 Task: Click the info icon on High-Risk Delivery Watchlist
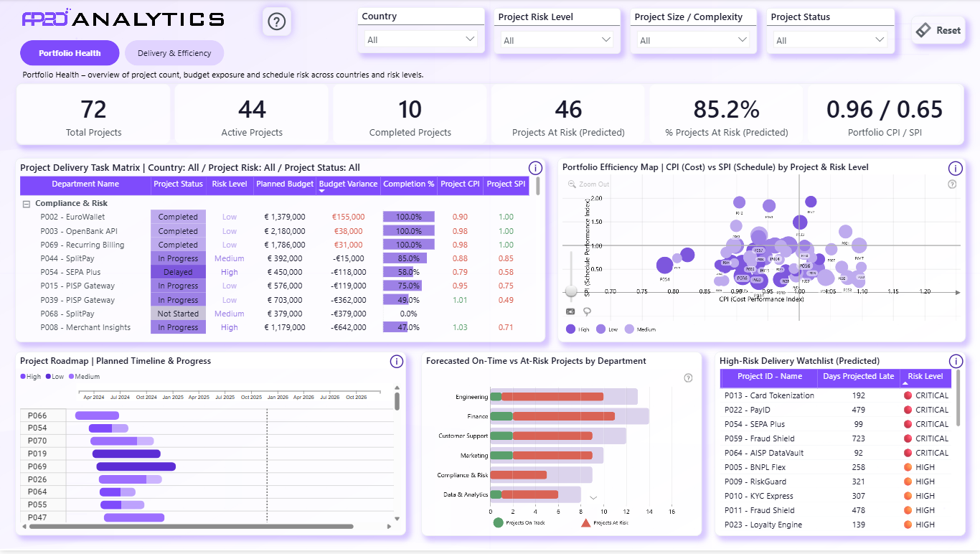[955, 361]
